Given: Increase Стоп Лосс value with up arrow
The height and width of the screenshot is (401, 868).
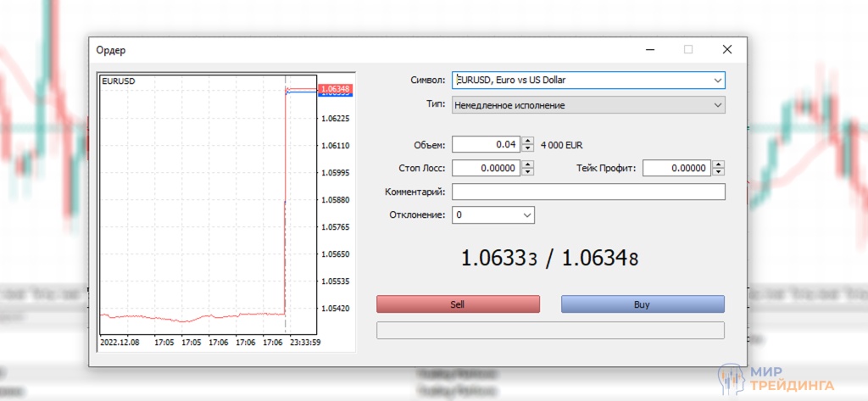Looking at the screenshot, I should coord(528,164).
